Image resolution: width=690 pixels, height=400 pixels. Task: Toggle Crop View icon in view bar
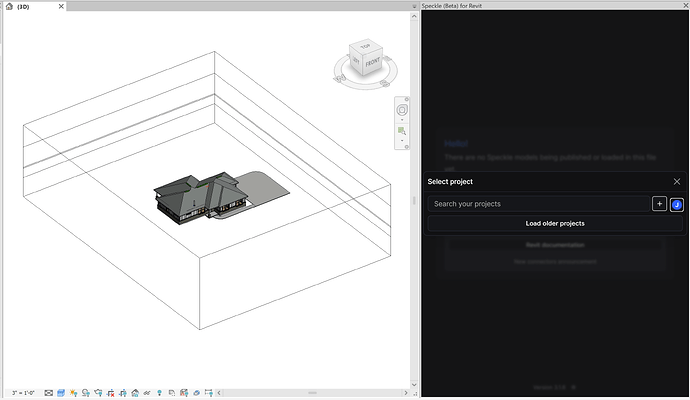pyautogui.click(x=110, y=393)
